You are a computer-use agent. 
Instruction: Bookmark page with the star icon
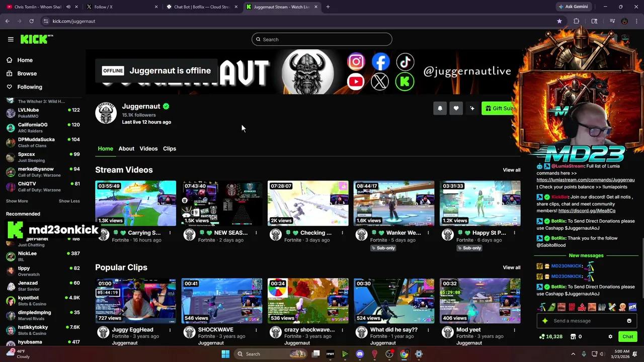click(559, 21)
